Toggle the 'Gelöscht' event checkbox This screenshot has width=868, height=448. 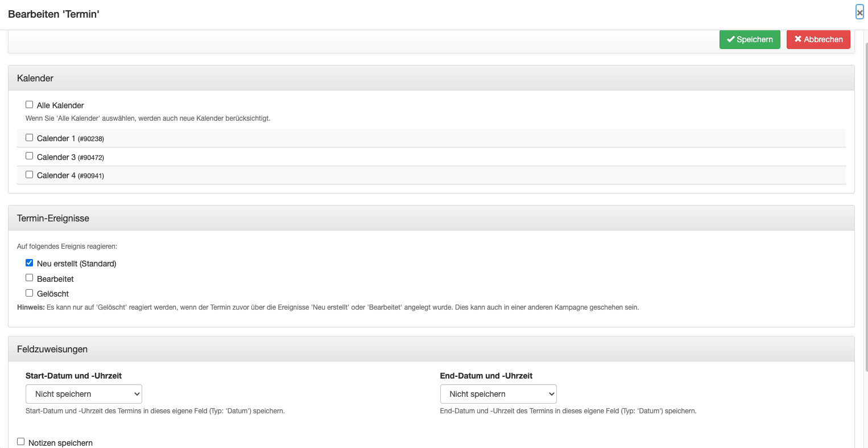[29, 293]
